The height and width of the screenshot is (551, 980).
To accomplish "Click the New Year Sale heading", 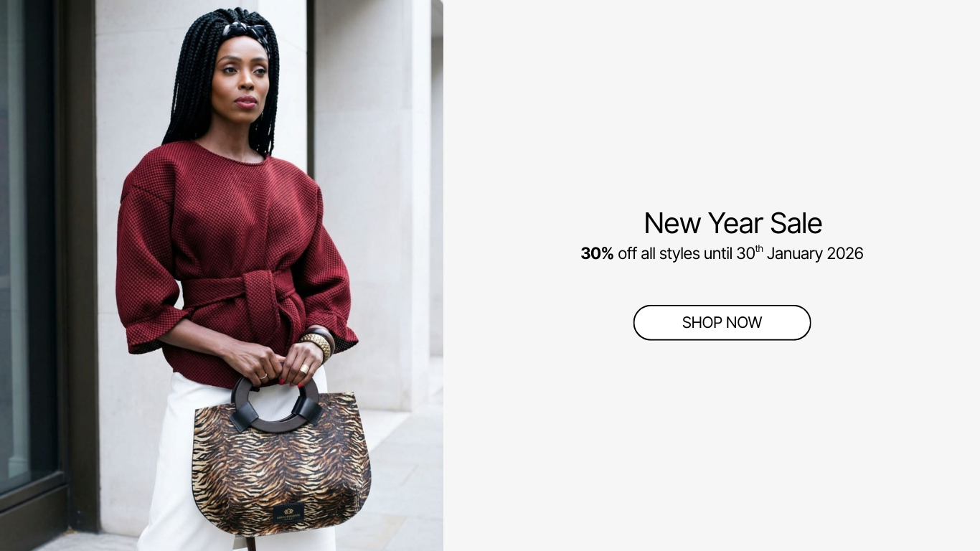I will [732, 223].
